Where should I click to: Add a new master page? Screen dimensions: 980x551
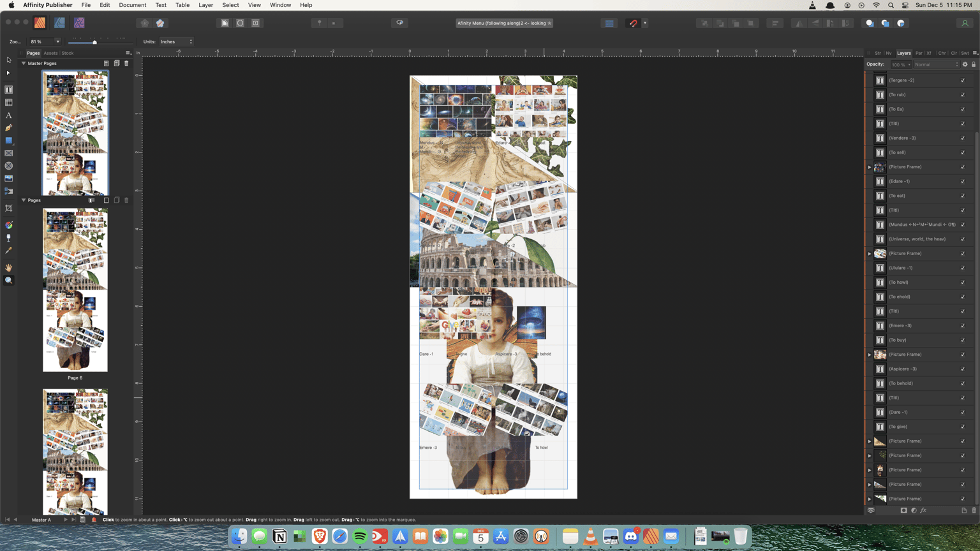[106, 63]
